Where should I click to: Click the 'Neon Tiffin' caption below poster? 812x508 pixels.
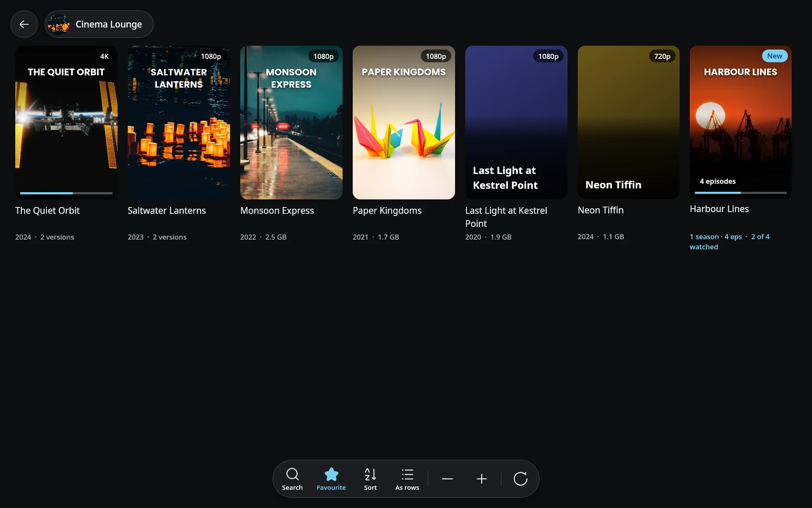[x=601, y=210]
